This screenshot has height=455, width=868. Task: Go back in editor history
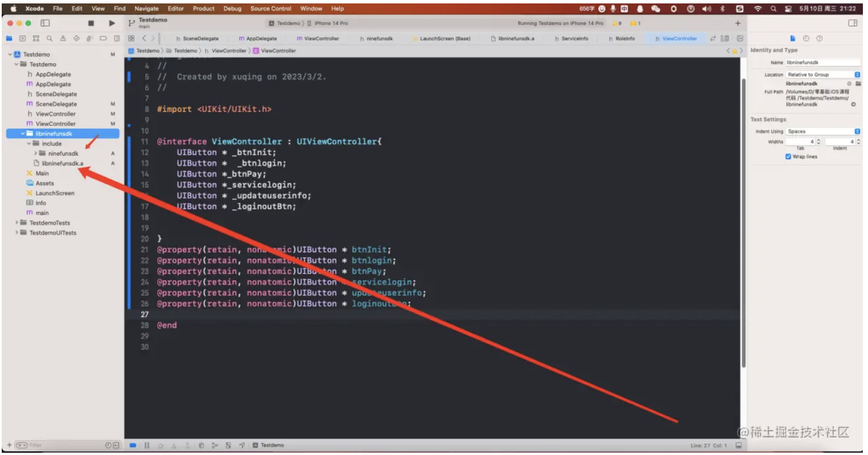click(144, 38)
